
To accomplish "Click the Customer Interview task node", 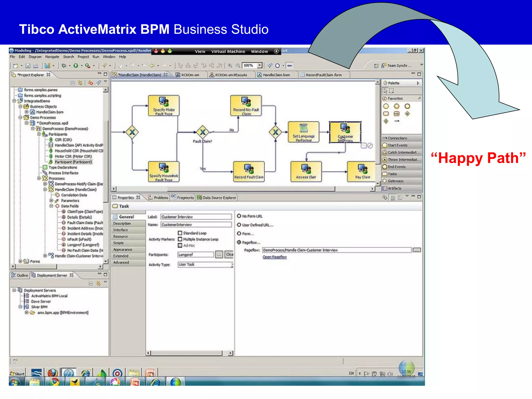I will (345, 132).
